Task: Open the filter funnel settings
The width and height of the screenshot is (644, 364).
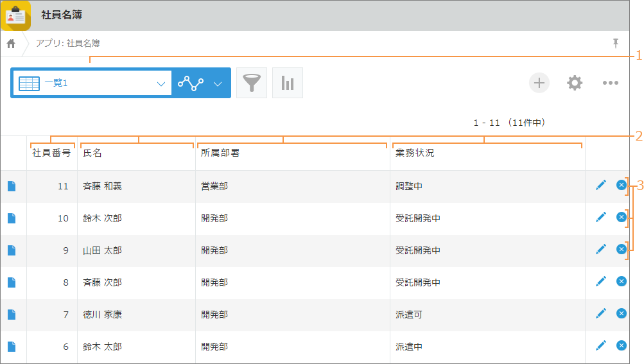Action: click(252, 83)
